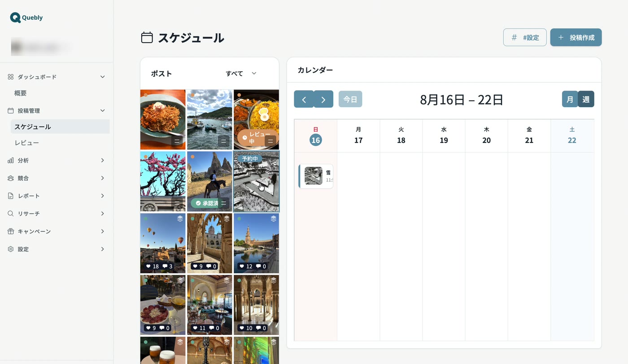This screenshot has width=628, height=364.
Task: Click the gear icon beside 設定
Action: [x=11, y=249]
